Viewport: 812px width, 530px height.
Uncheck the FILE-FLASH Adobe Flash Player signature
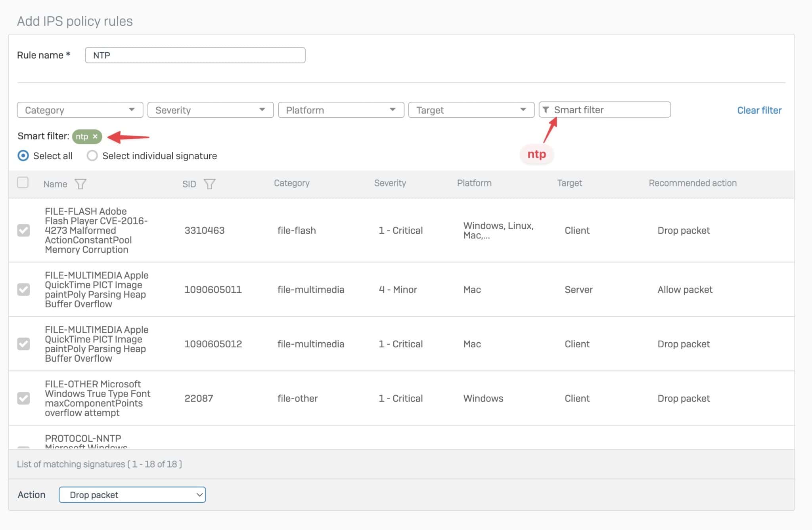click(x=24, y=230)
